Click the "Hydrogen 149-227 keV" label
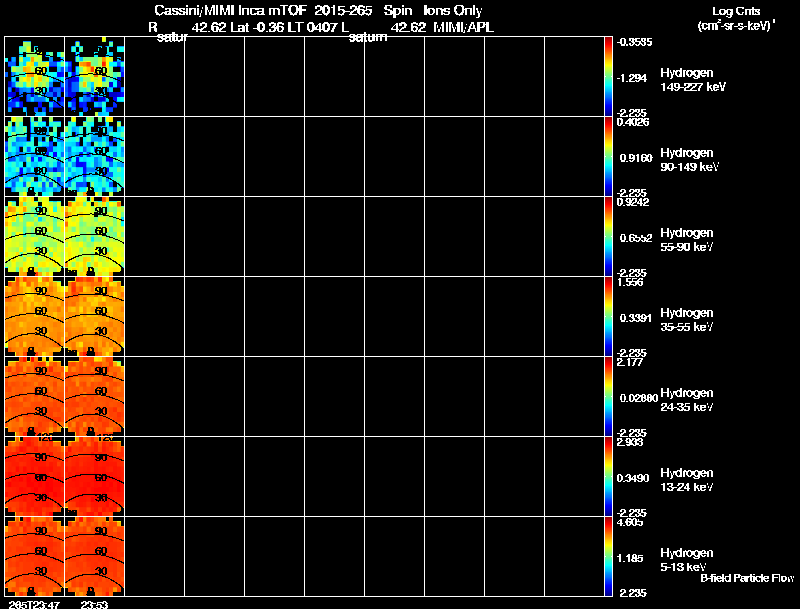800x609 pixels. [x=693, y=80]
